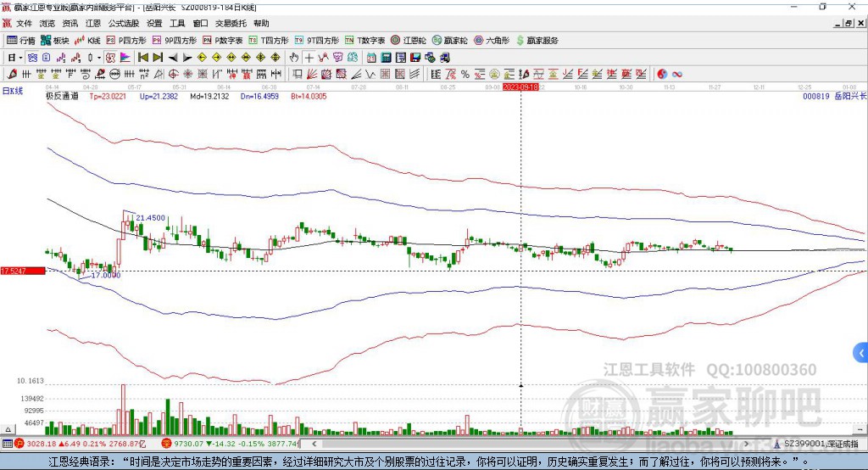This screenshot has width=868, height=470.
Task: Jump to last bar with skip-to-end icon
Action: (x=158, y=58)
